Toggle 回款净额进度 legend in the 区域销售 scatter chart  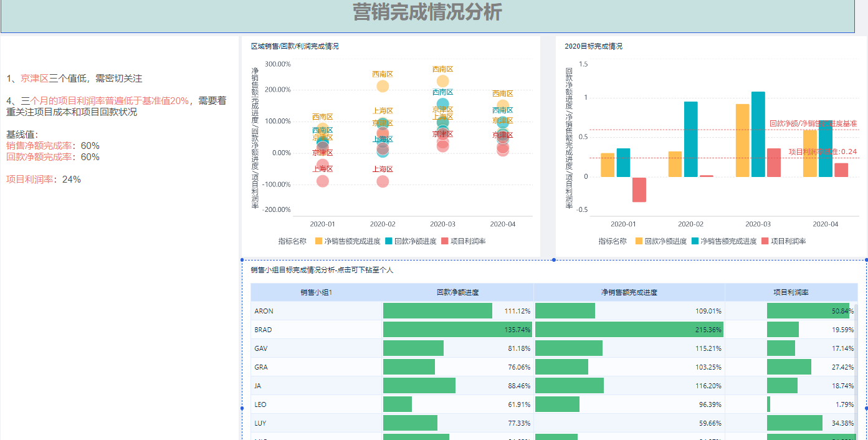point(414,241)
